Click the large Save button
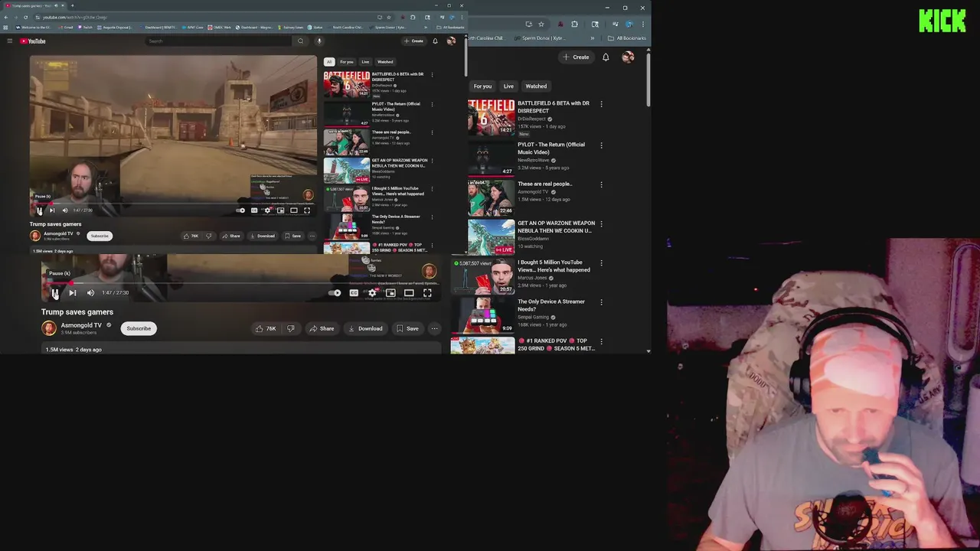The image size is (980, 551). tap(407, 328)
